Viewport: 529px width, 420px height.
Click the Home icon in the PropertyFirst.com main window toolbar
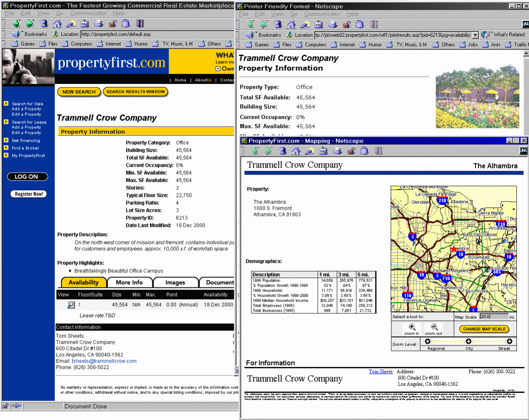57,24
